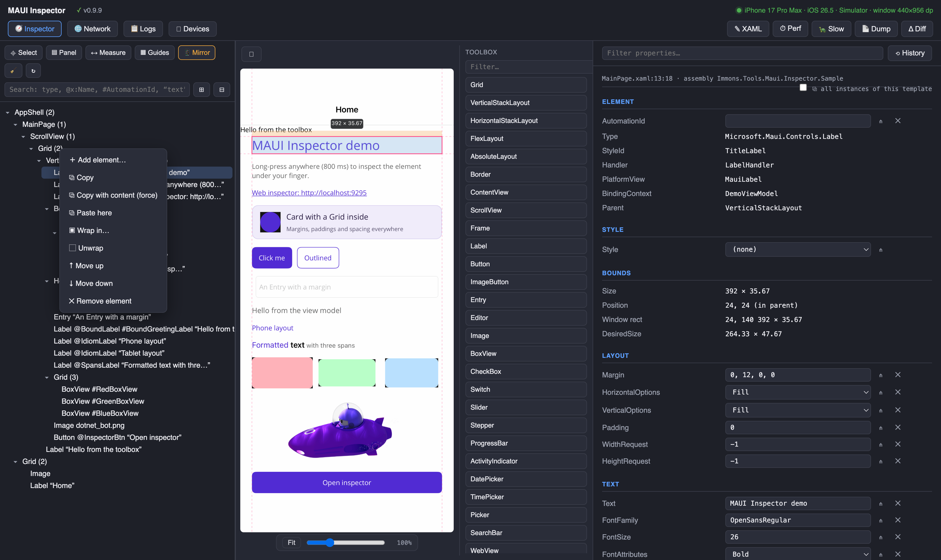Image resolution: width=941 pixels, height=560 pixels.
Task: Check the all instances of this template box
Action: pos(803,88)
